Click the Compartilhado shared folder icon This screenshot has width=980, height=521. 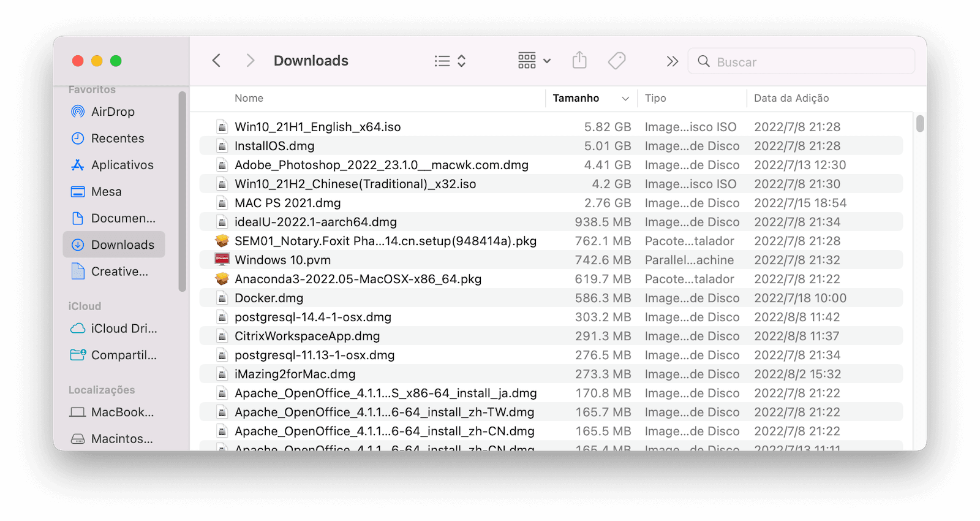78,355
